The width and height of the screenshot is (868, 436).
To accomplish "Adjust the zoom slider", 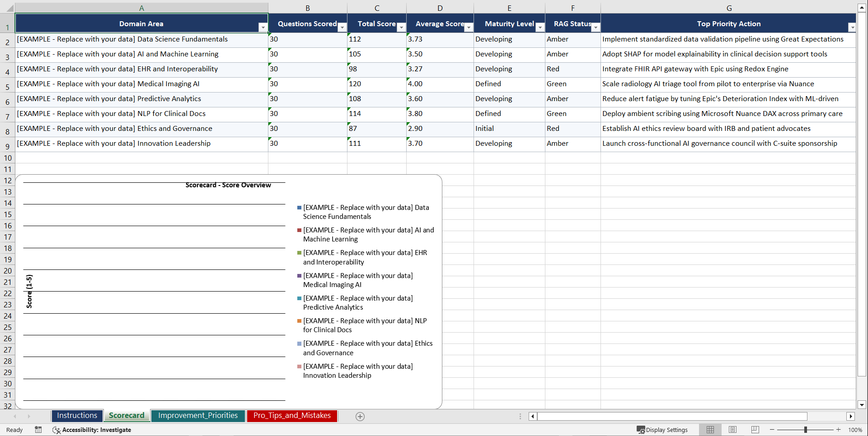I will pyautogui.click(x=806, y=430).
